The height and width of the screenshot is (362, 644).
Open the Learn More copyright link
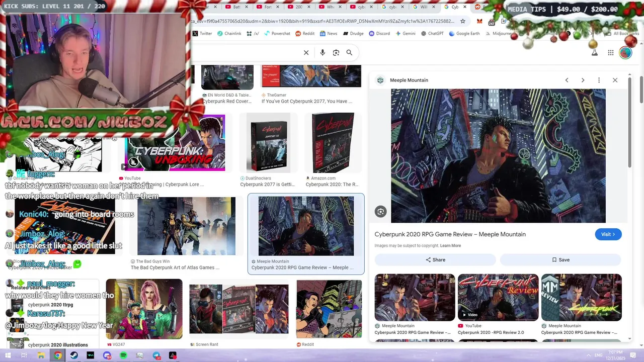coord(450,246)
